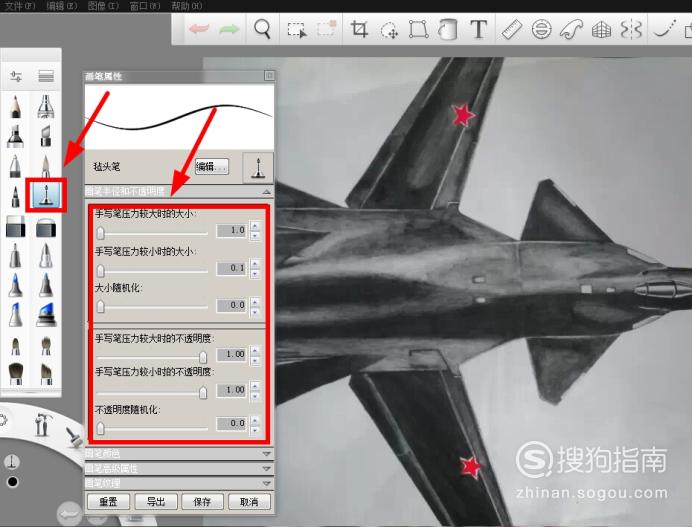This screenshot has height=527, width=692.
Task: Click the 编辑... button beside 毡头笔
Action: 212,166
